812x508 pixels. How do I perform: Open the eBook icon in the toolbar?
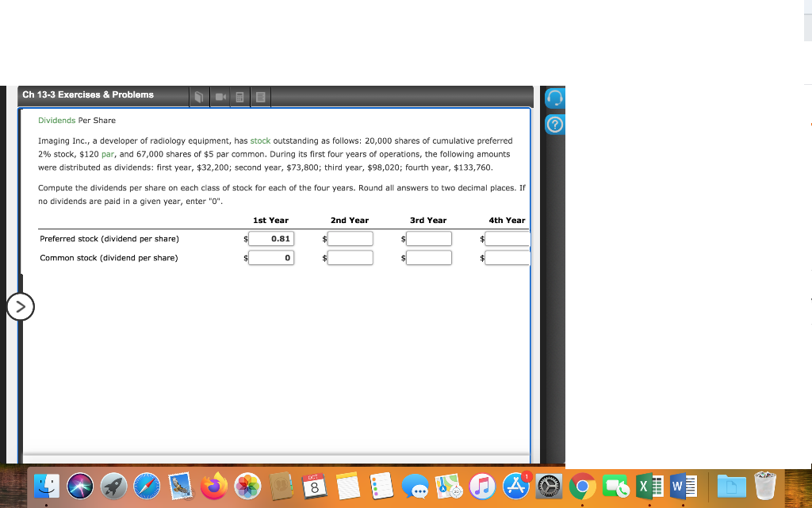point(198,95)
